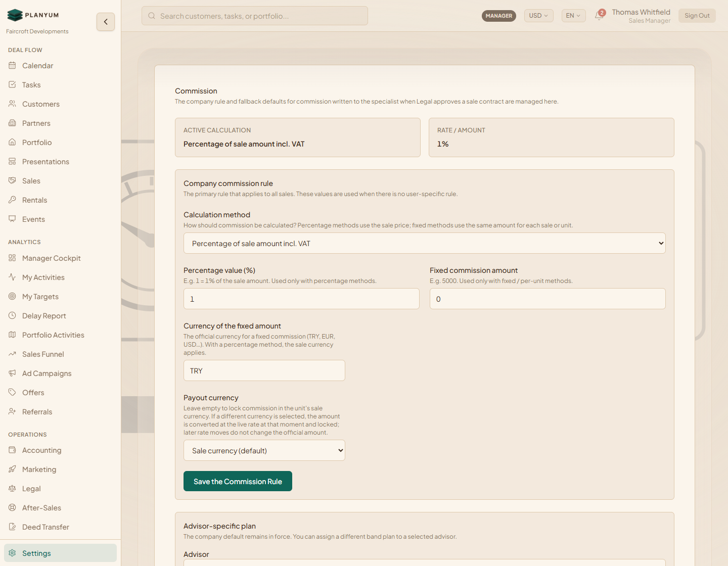
Task: Click the Portfolio house icon
Action: (x=12, y=143)
